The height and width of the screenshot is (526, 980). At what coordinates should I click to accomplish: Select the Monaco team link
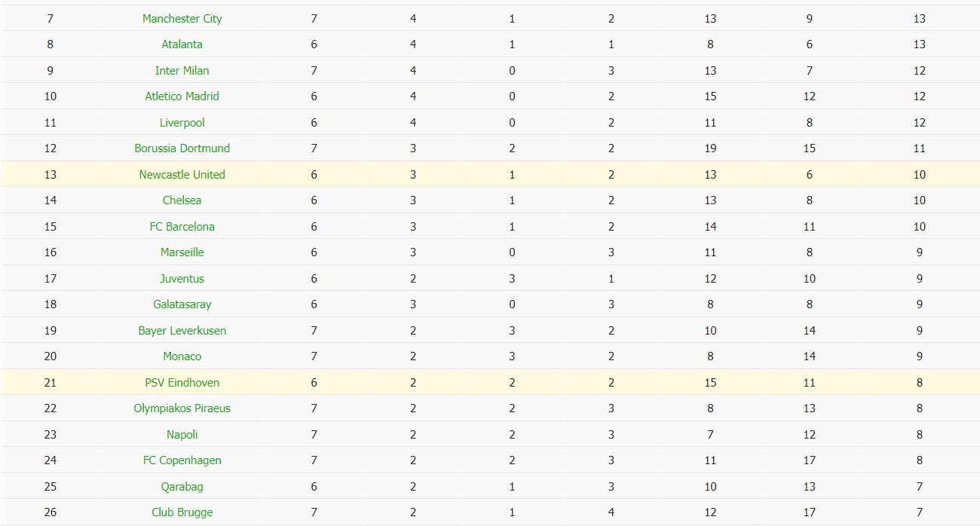[182, 356]
